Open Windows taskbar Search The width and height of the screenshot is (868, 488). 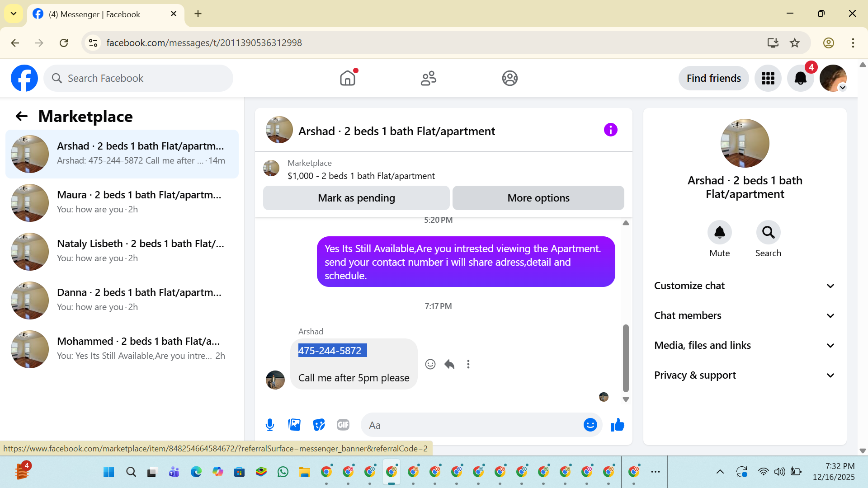pos(131,472)
